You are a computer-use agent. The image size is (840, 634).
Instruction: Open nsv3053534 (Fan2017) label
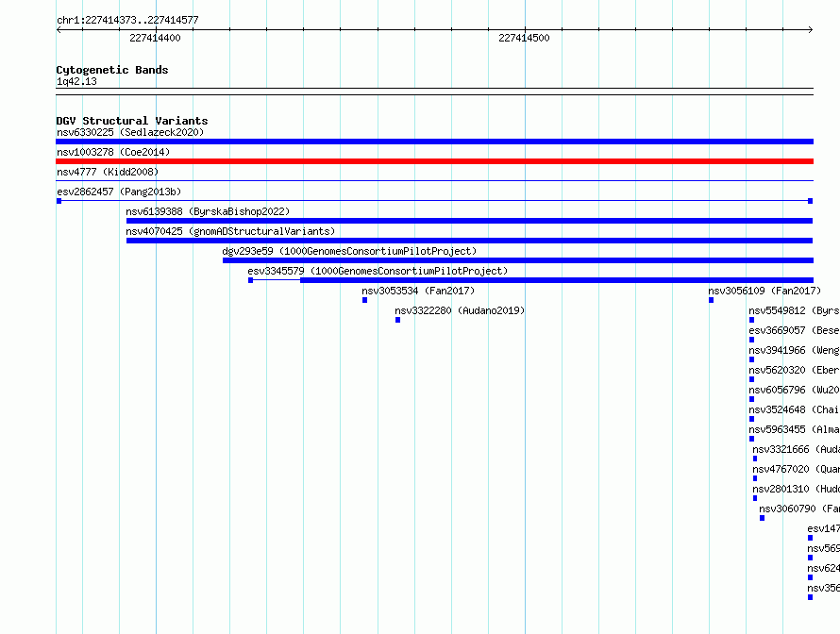tap(418, 291)
